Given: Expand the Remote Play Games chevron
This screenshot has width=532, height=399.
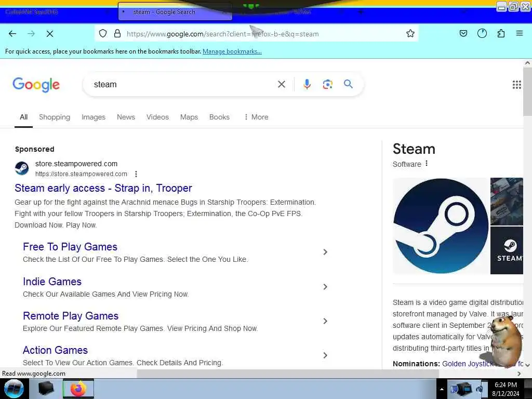Looking at the screenshot, I should pos(325,321).
